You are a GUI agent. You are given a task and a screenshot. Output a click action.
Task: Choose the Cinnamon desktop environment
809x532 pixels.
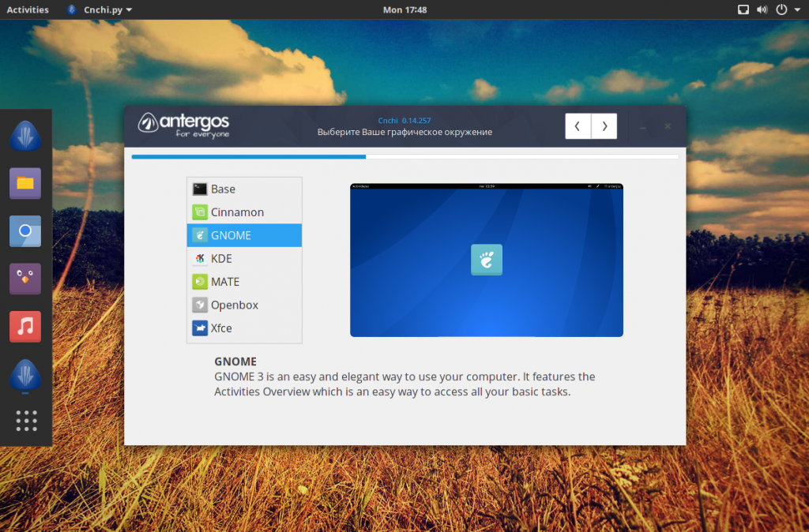pos(237,212)
